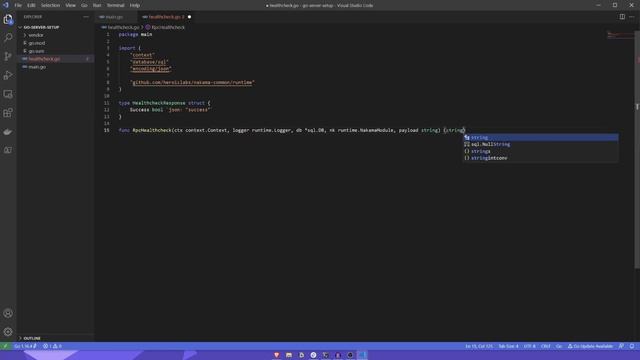
Task: Choose 'stringintconv' suggestion
Action: [x=540, y=158]
